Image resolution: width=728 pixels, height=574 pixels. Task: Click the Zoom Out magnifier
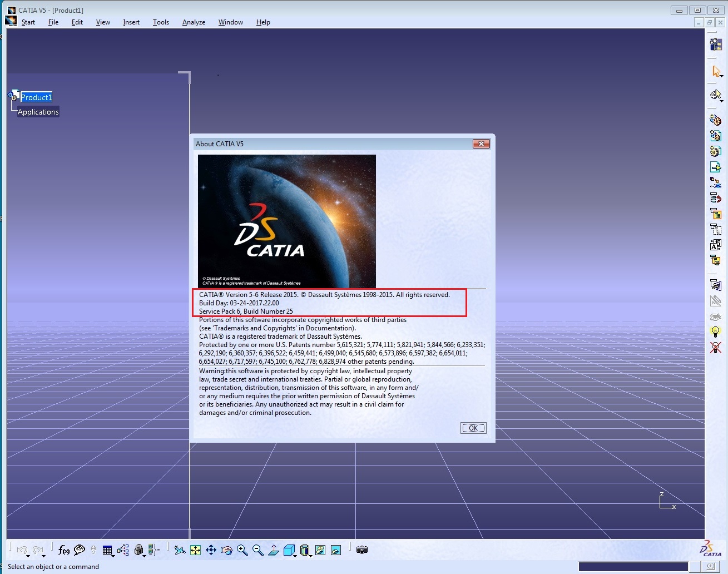point(257,550)
